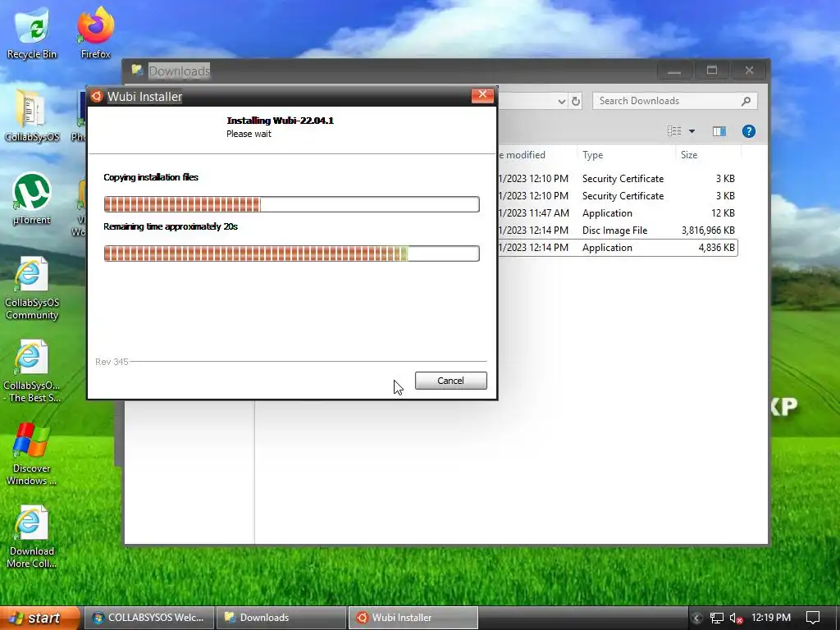Viewport: 840px width, 630px height.
Task: Click Search Downloads field
Action: pyautogui.click(x=674, y=101)
